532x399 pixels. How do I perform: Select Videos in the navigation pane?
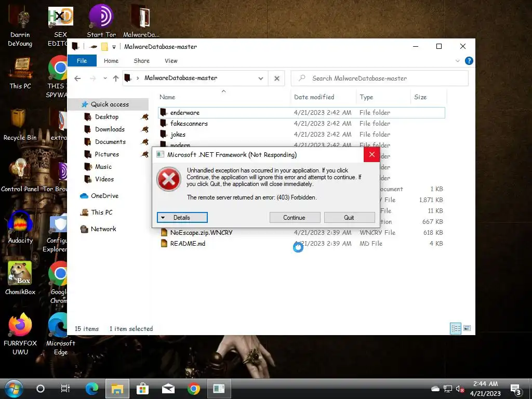[x=104, y=179]
